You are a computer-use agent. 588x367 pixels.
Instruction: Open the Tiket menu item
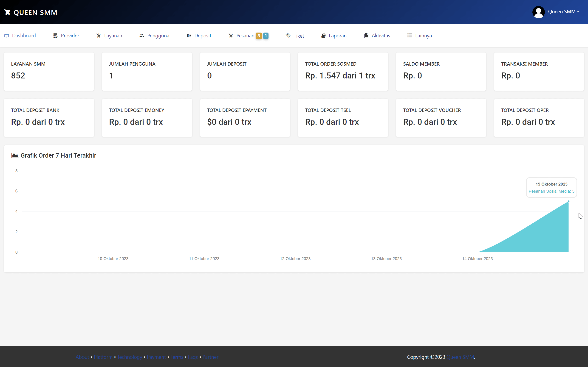click(299, 35)
